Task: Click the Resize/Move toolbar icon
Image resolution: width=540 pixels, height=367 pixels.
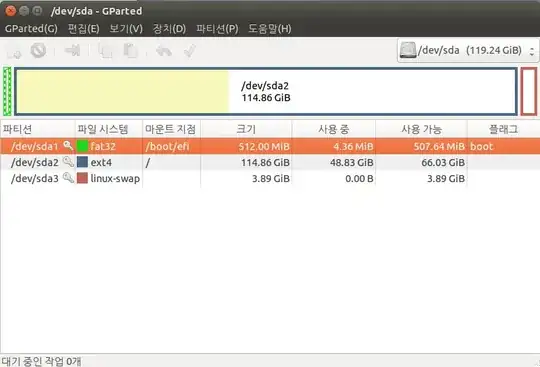Action: coord(72,51)
